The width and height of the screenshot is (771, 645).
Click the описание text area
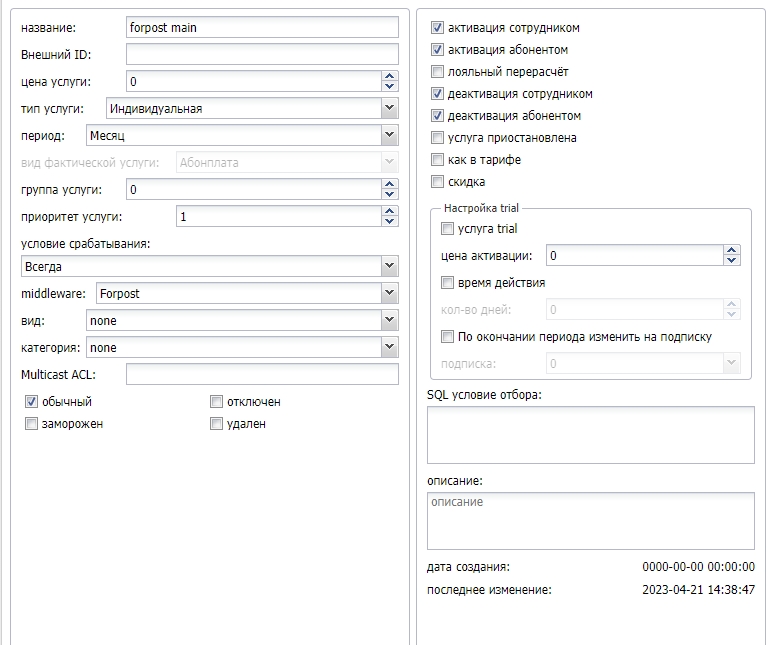590,521
